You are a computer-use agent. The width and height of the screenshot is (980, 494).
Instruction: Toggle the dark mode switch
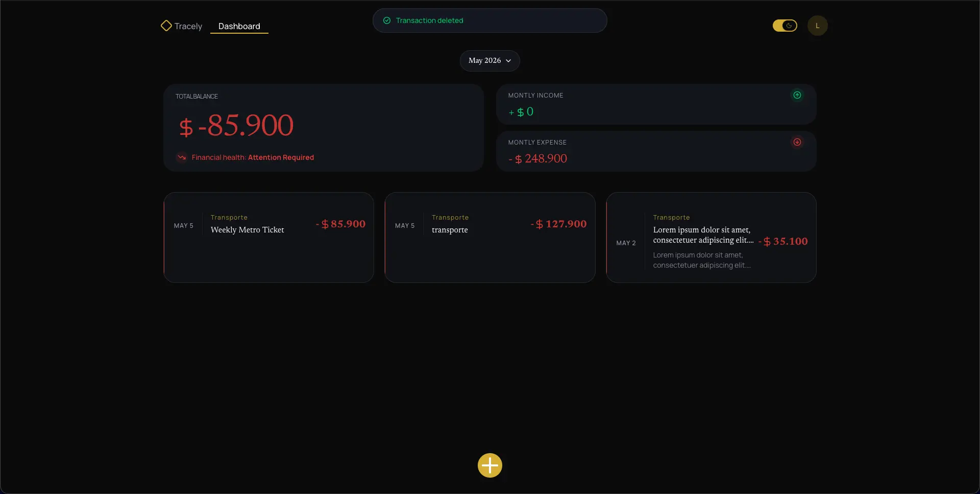(x=785, y=26)
